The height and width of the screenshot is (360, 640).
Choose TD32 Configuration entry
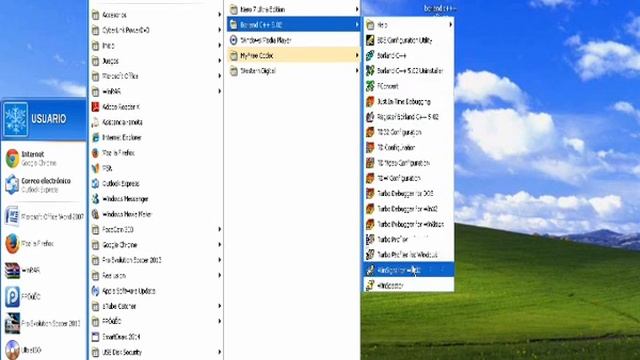coord(409,132)
